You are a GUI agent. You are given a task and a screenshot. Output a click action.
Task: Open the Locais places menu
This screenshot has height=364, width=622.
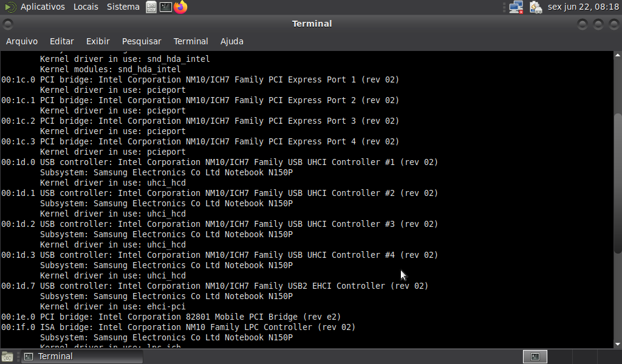tap(86, 7)
